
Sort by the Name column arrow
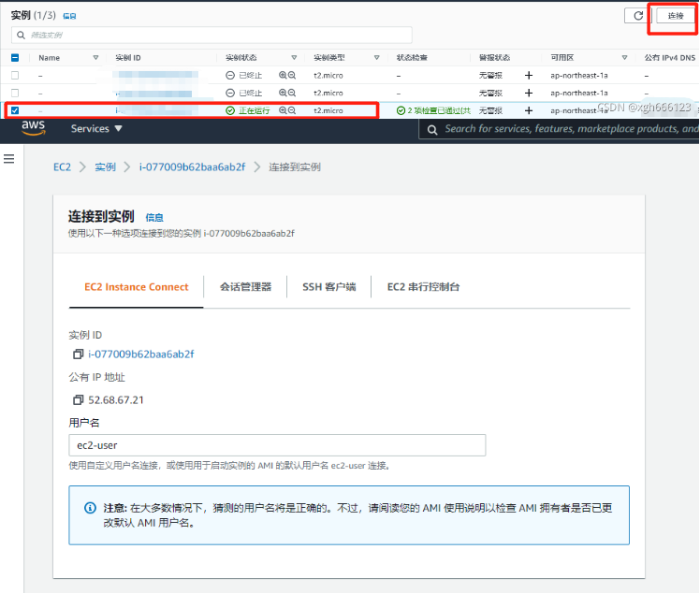95,58
